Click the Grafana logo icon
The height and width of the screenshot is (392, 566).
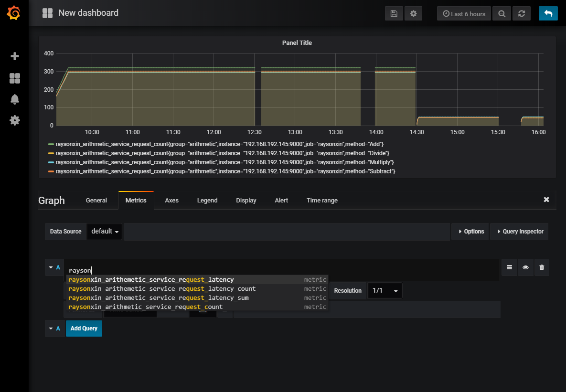pyautogui.click(x=14, y=13)
